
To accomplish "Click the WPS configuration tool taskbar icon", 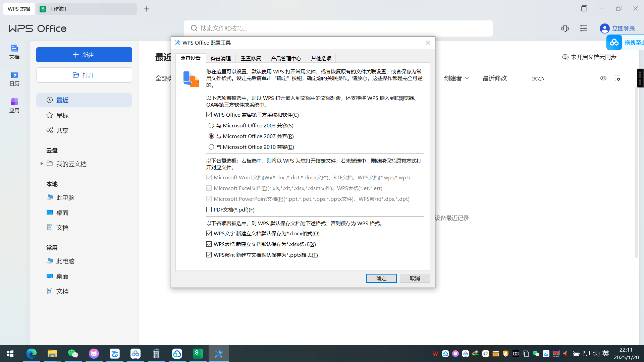I will [x=219, y=354].
